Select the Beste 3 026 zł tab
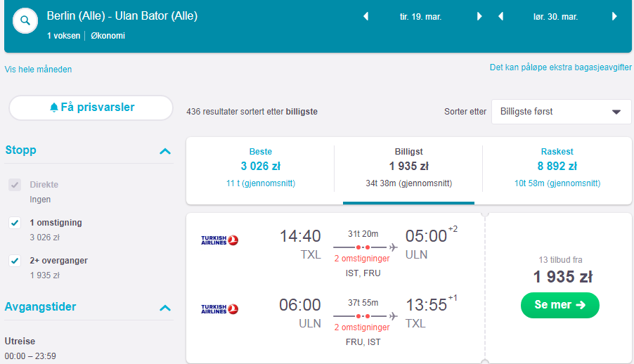 click(260, 167)
